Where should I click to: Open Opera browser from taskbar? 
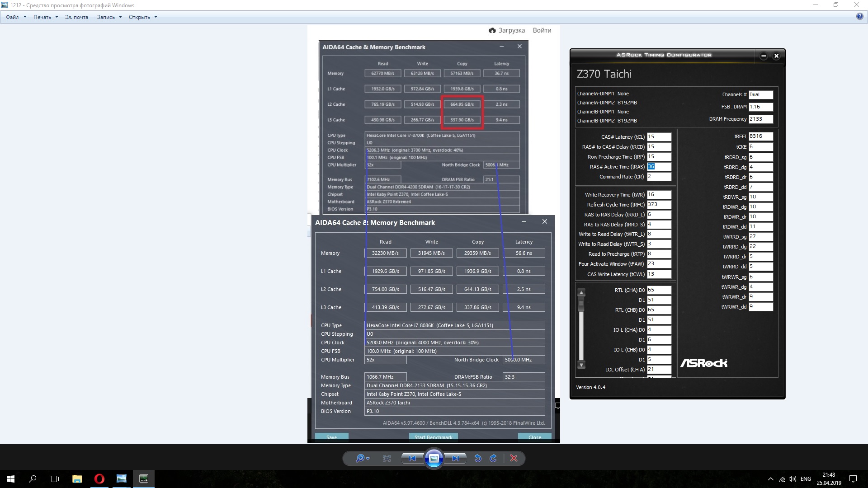[x=99, y=479]
